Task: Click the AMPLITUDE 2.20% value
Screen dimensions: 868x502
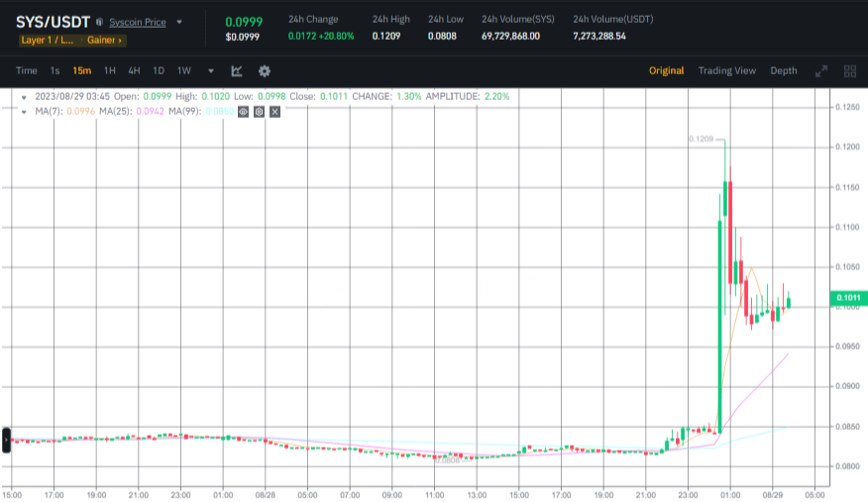Action: tap(497, 96)
